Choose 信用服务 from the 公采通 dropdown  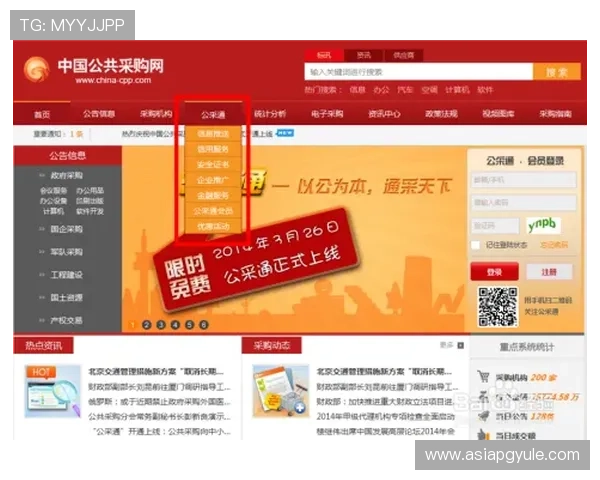(x=213, y=149)
